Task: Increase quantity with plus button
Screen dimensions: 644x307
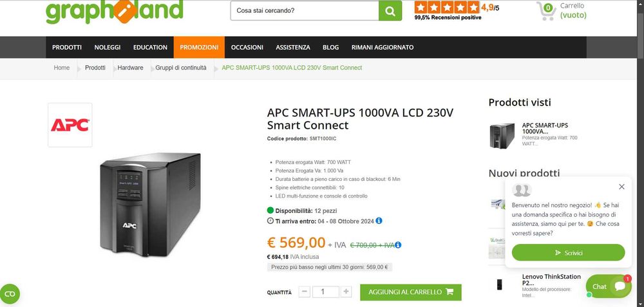Action: [346, 292]
